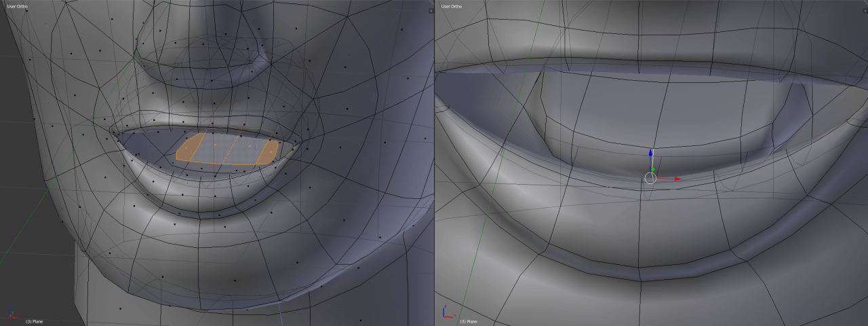Click the green Y-axis manipulator handle
This screenshot has height=326, width=868.
652,169
